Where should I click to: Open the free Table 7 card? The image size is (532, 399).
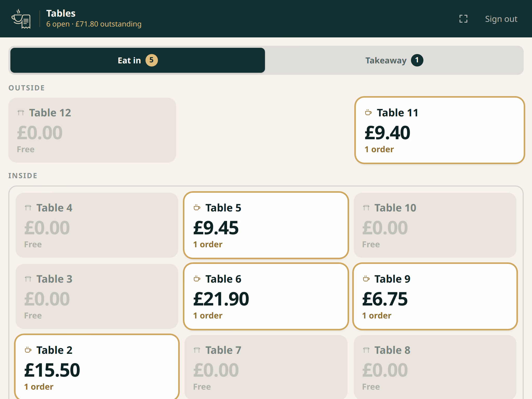266,367
